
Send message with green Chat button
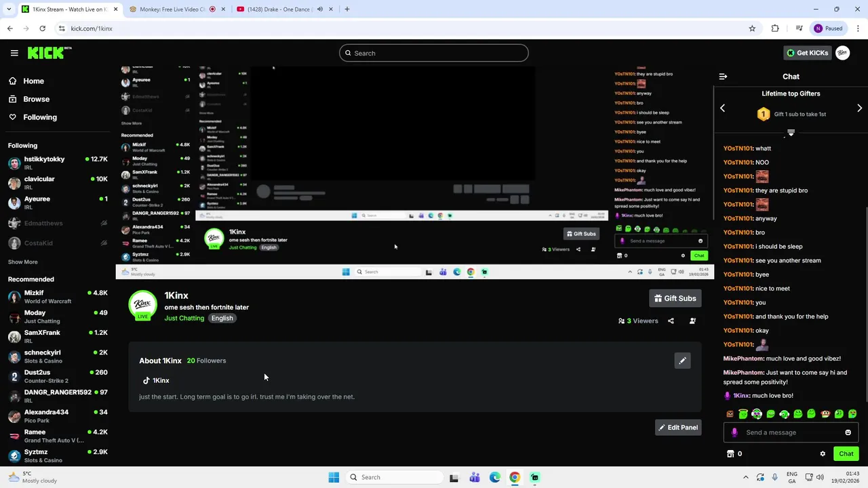point(846,454)
